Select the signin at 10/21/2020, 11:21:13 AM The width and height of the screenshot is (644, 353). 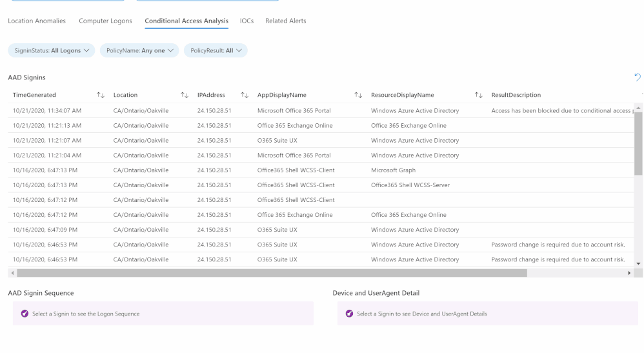[x=321, y=125]
